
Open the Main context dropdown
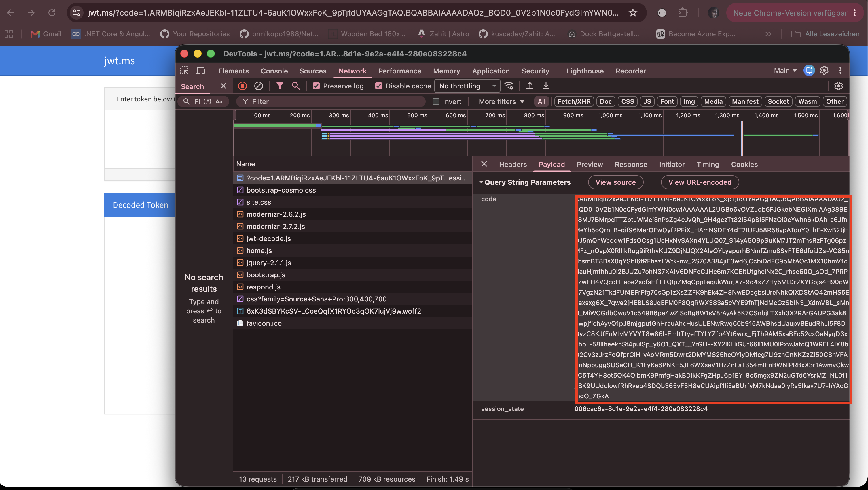(x=785, y=70)
